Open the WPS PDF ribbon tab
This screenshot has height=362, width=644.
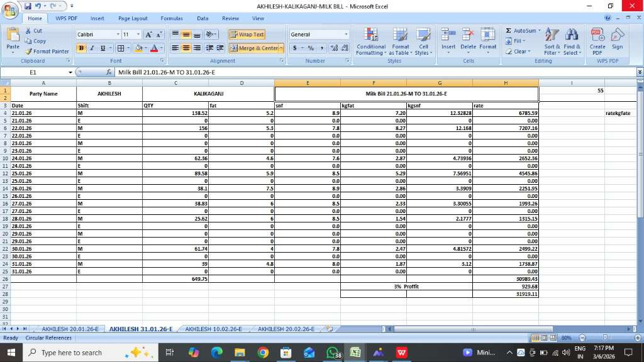[66, 18]
